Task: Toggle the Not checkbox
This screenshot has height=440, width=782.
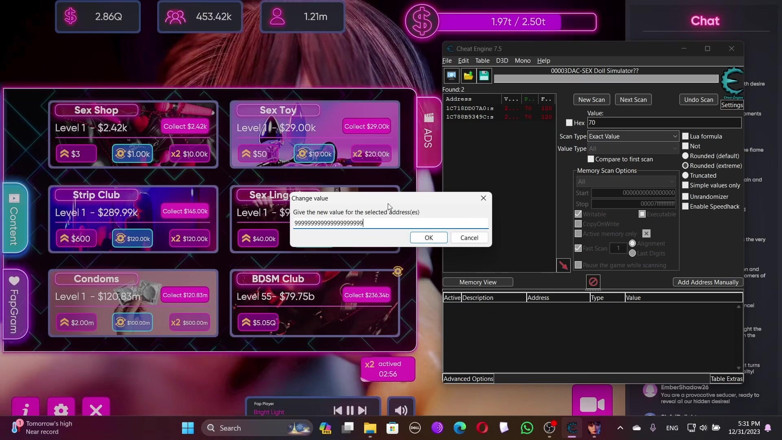Action: pyautogui.click(x=685, y=146)
